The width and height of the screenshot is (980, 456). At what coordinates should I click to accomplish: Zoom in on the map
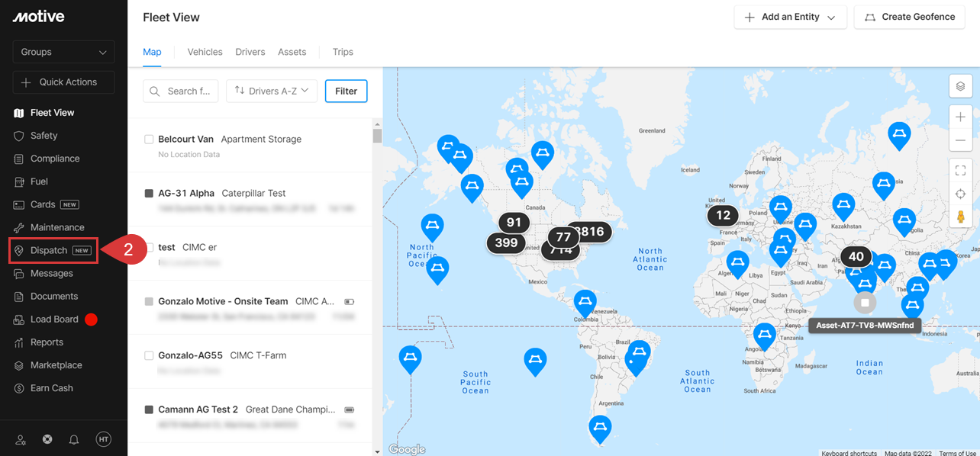click(960, 117)
